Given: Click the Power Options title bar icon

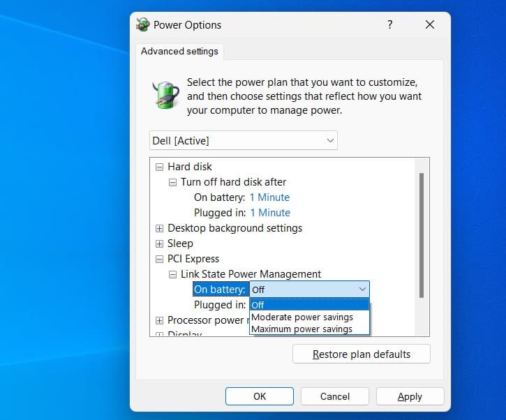Looking at the screenshot, I should click(143, 25).
